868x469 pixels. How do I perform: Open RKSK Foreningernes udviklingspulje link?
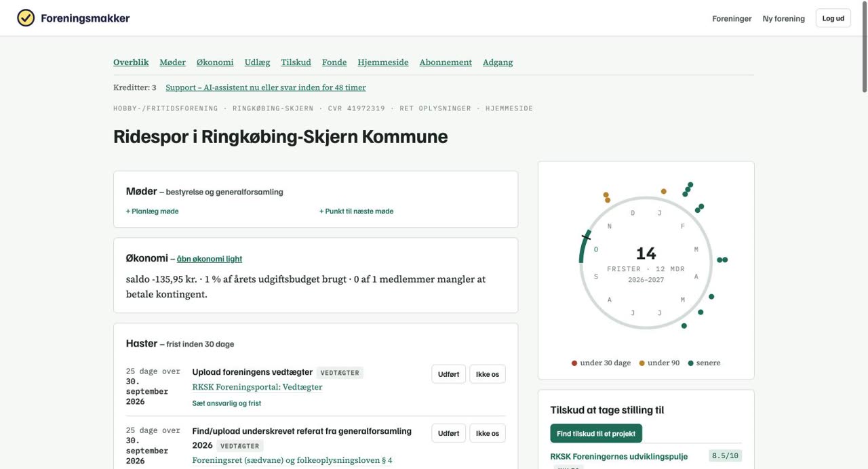[619, 456]
